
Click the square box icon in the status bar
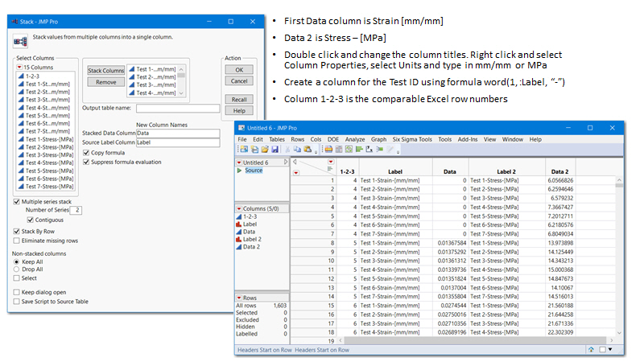pyautogui.click(x=602, y=350)
